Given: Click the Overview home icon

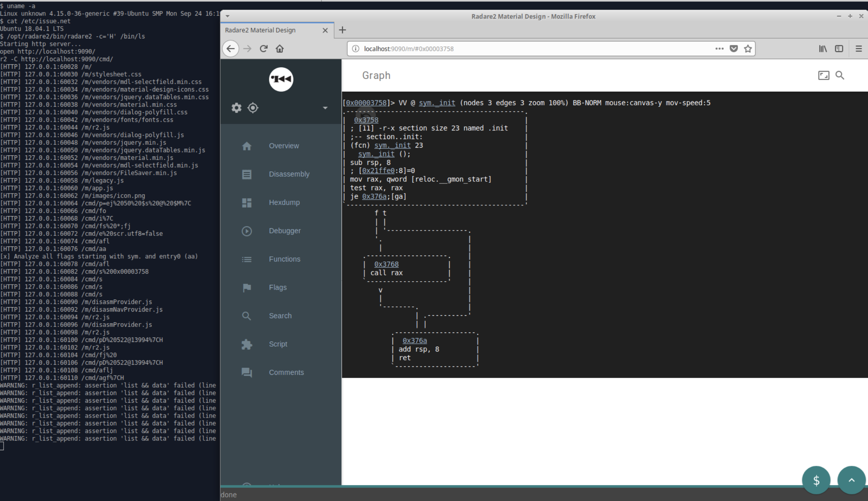Looking at the screenshot, I should 247,146.
